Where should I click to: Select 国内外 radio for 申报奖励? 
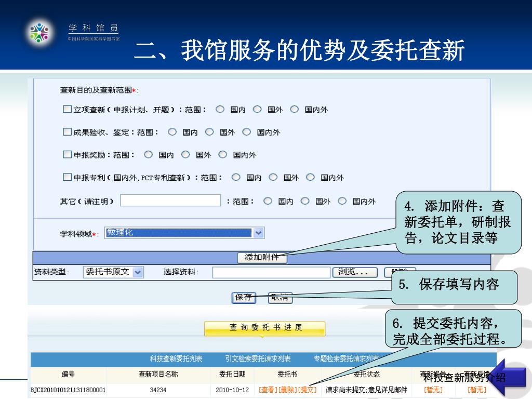[x=223, y=154]
